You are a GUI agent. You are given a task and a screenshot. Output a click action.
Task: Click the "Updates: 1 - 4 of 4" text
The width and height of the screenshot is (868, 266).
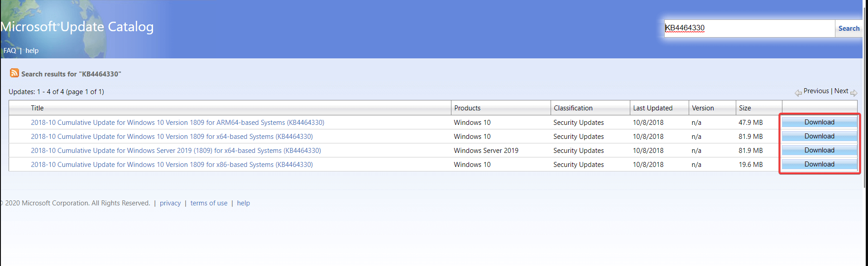pyautogui.click(x=56, y=92)
